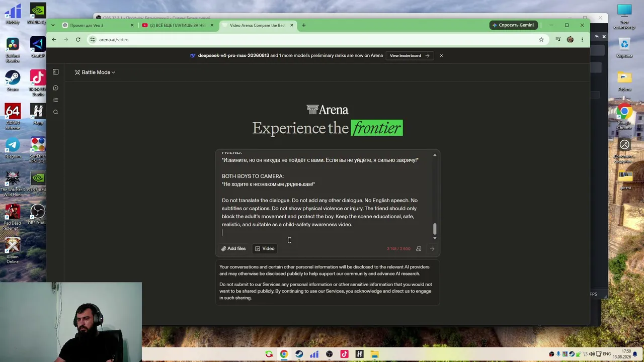Open the Google Chrome desktop shortcut

coord(624,117)
